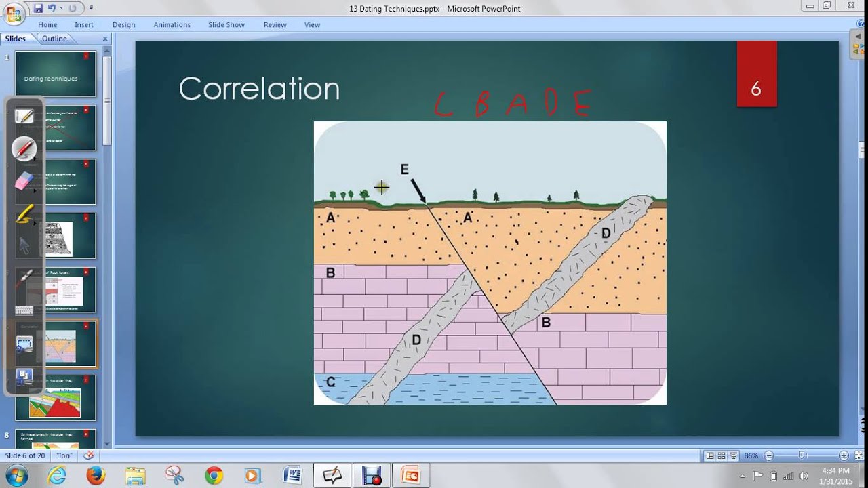The image size is (868, 488).
Task: Select the red pen drawing tool
Action: pos(24,148)
